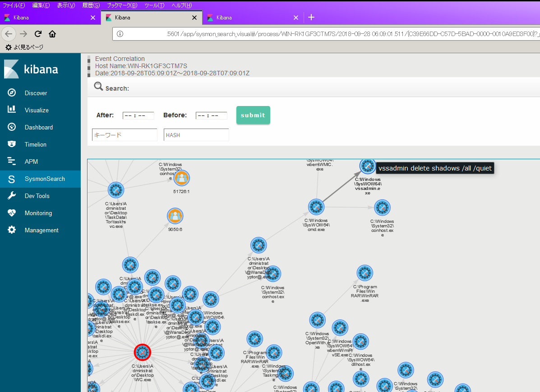Image resolution: width=540 pixels, height=392 pixels.
Task: Click the Timelion mask icon
Action: click(12, 144)
